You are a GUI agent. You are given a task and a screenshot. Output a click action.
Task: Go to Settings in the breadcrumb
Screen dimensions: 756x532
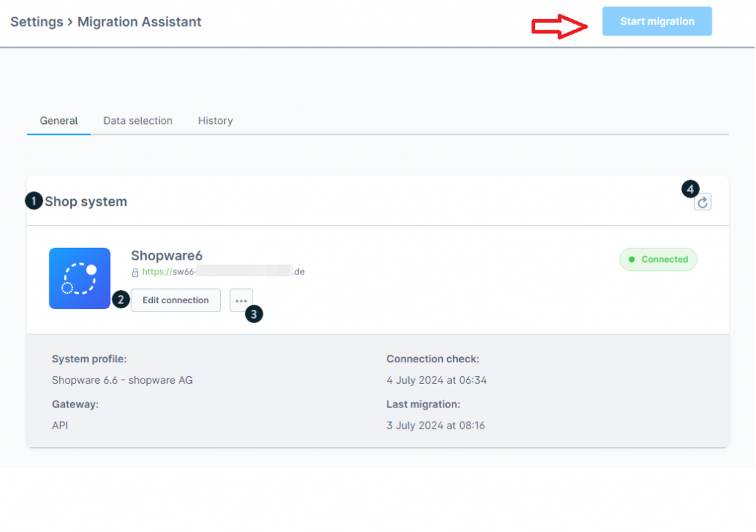[x=37, y=21]
